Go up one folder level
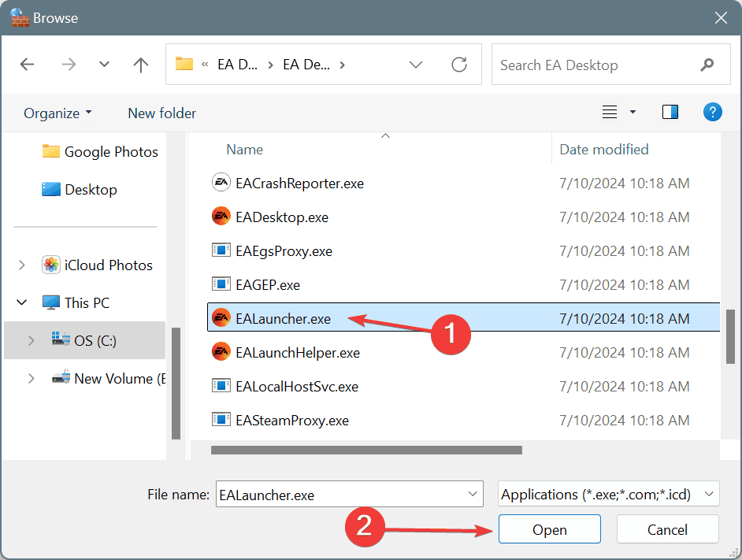Screen dimensions: 742x560 tap(140, 65)
